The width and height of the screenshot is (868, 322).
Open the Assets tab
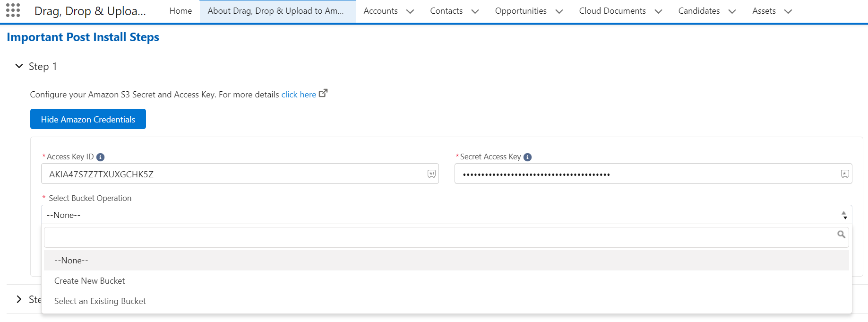[764, 11]
